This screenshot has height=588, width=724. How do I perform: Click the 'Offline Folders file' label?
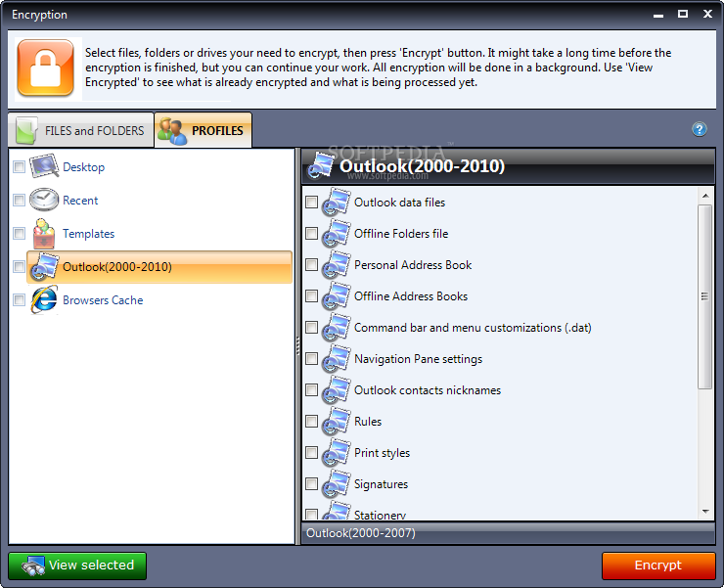coord(401,234)
